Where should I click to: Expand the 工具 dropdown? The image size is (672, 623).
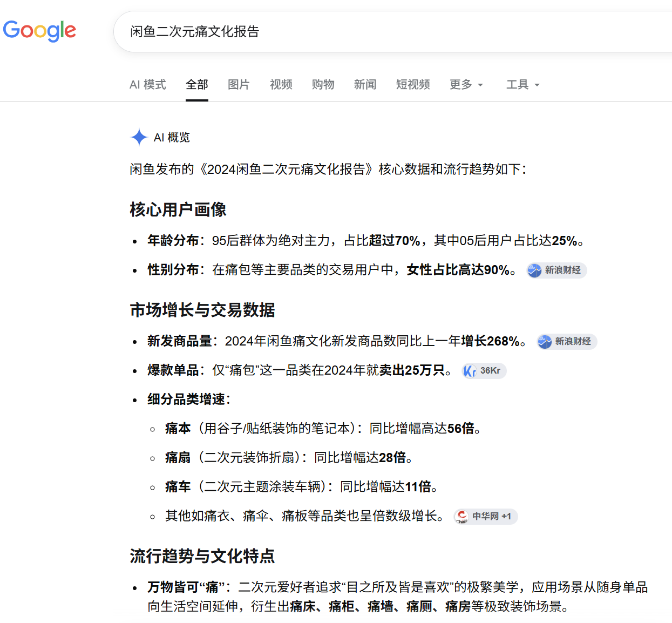point(523,84)
